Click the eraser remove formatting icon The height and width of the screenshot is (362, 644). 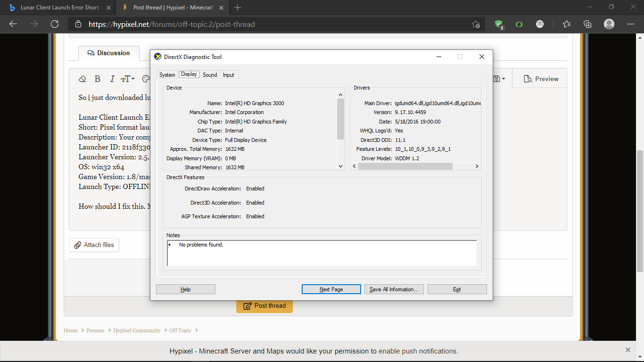(83, 79)
